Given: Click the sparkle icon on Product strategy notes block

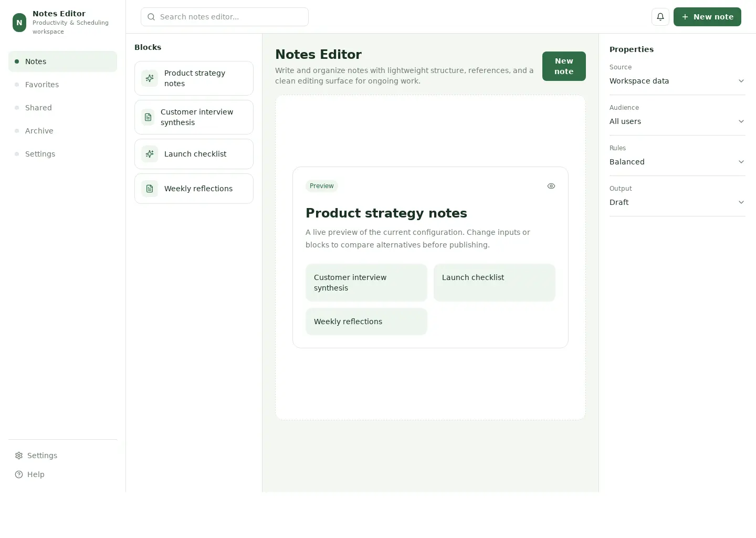Looking at the screenshot, I should pyautogui.click(x=150, y=78).
